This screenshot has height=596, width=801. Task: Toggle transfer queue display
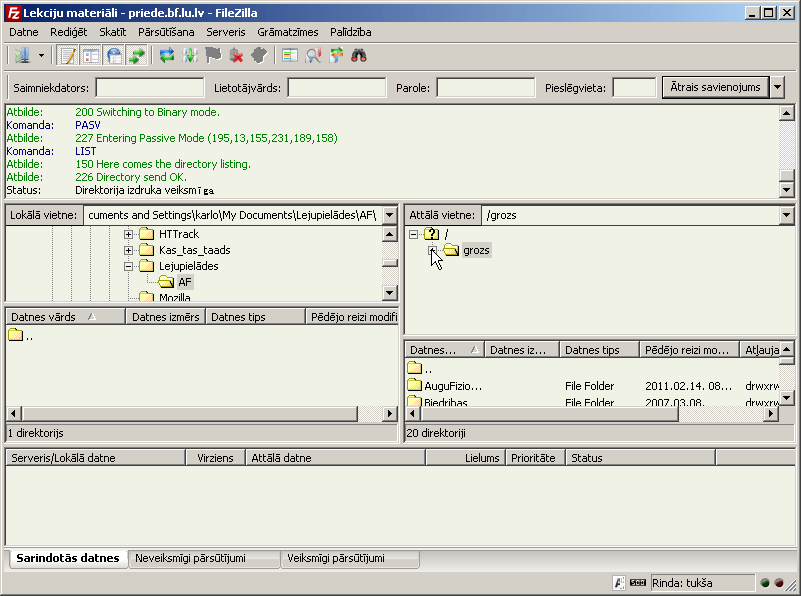137,55
